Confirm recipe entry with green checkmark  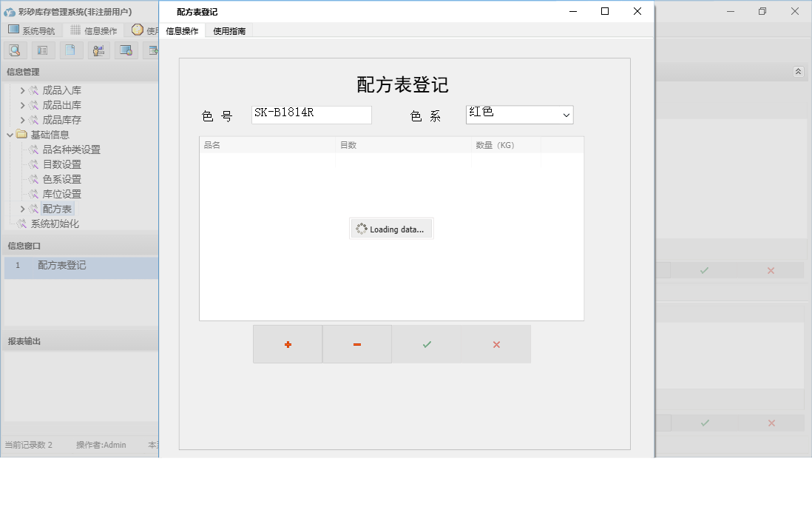(x=426, y=343)
